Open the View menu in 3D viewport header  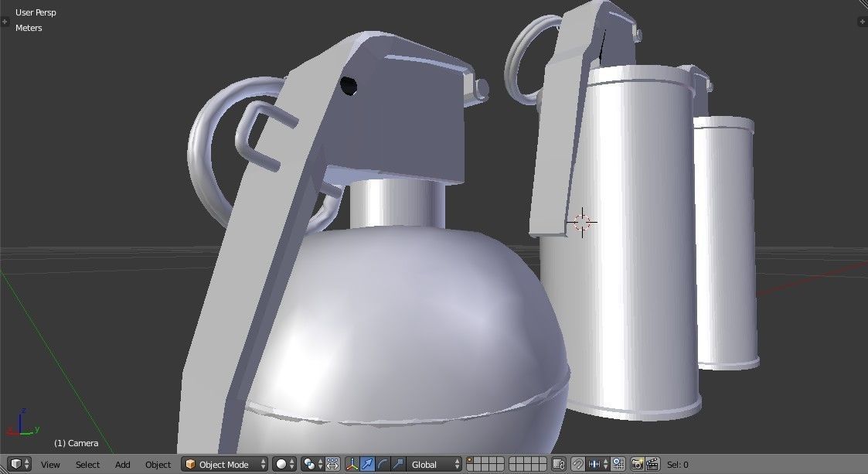(49, 465)
